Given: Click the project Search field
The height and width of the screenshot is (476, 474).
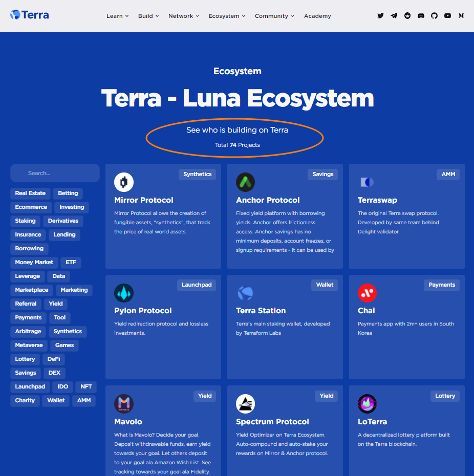Looking at the screenshot, I should pos(55,173).
